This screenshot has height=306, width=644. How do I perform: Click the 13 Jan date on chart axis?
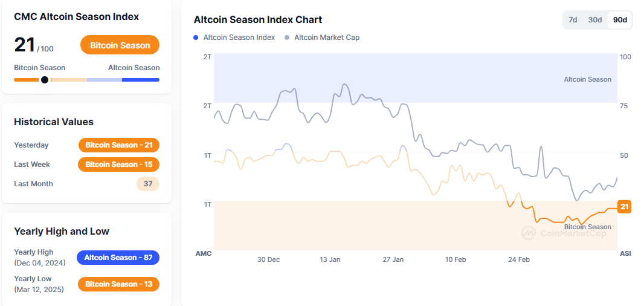point(330,259)
